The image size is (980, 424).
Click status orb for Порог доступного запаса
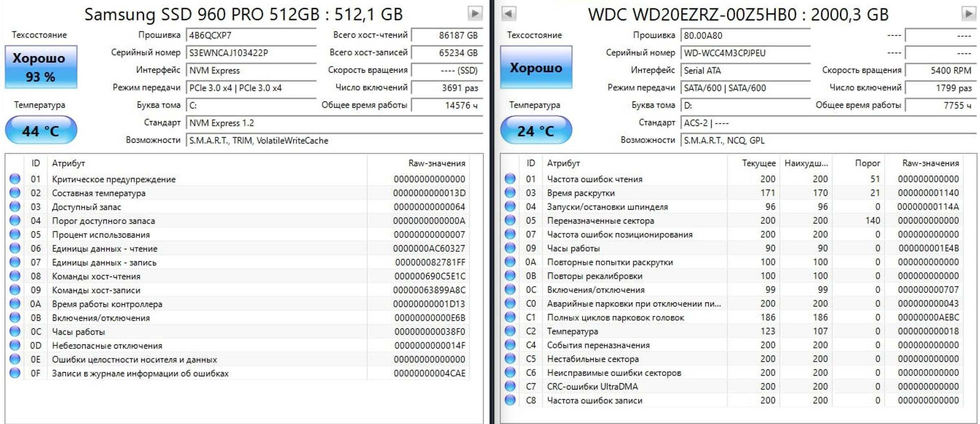click(x=15, y=220)
